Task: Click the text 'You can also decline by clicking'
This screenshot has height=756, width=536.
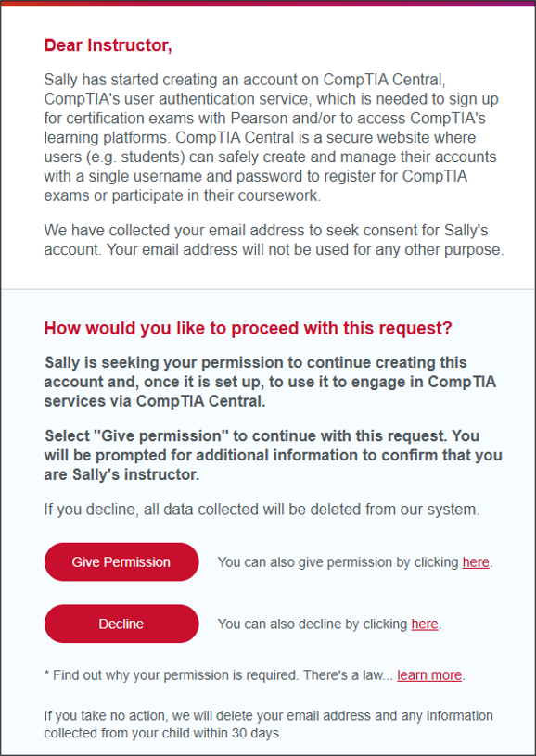Action: (x=313, y=624)
